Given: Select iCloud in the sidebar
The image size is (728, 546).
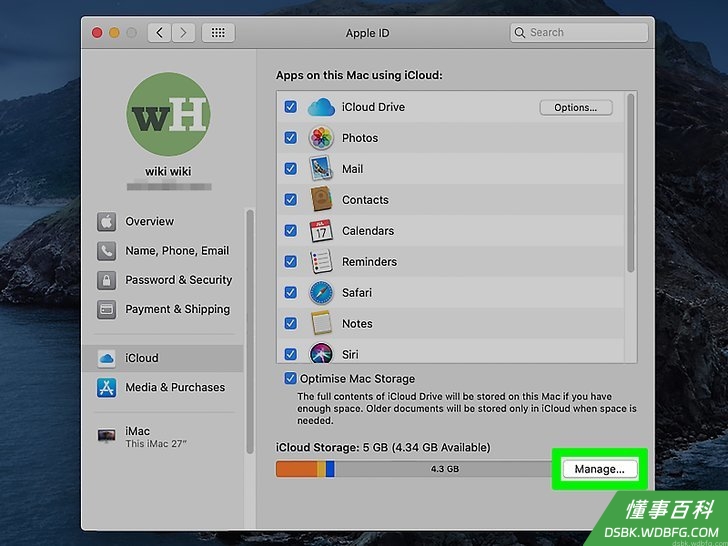Looking at the screenshot, I should coord(162,358).
